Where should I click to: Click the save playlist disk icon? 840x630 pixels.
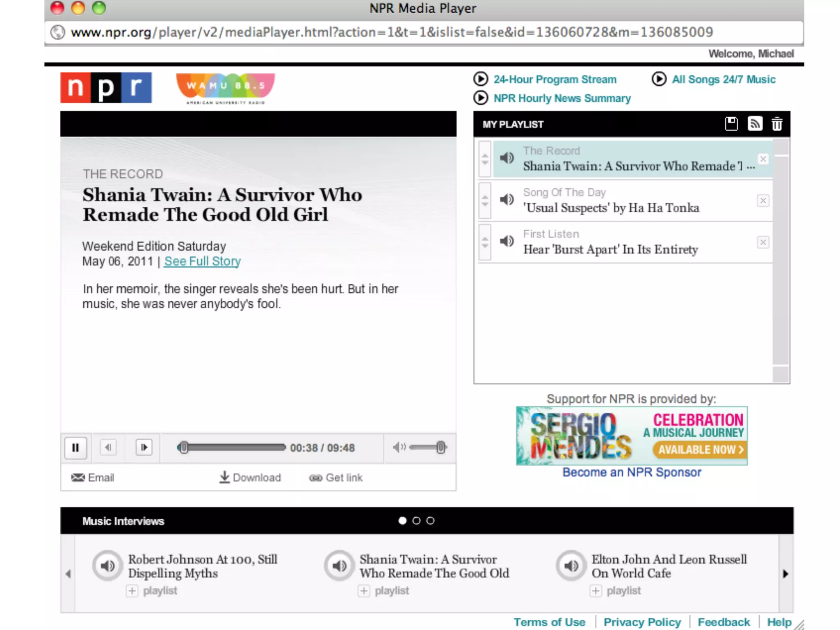[731, 124]
